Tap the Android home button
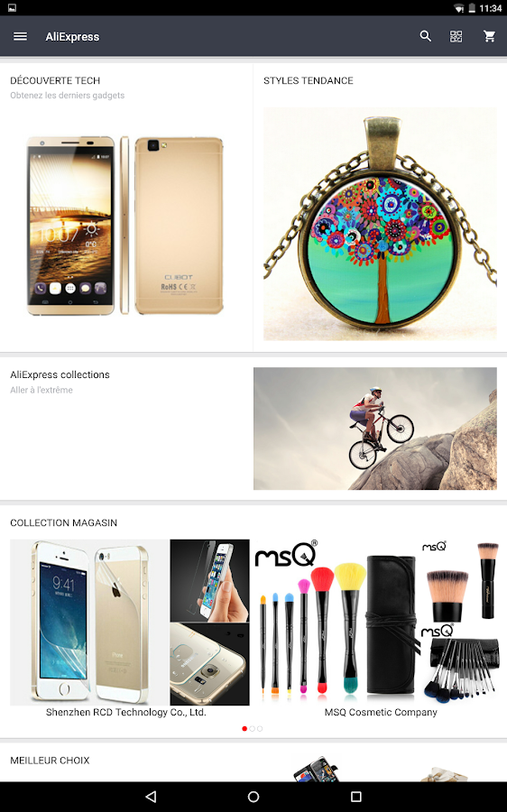This screenshot has width=507, height=812. [253, 797]
